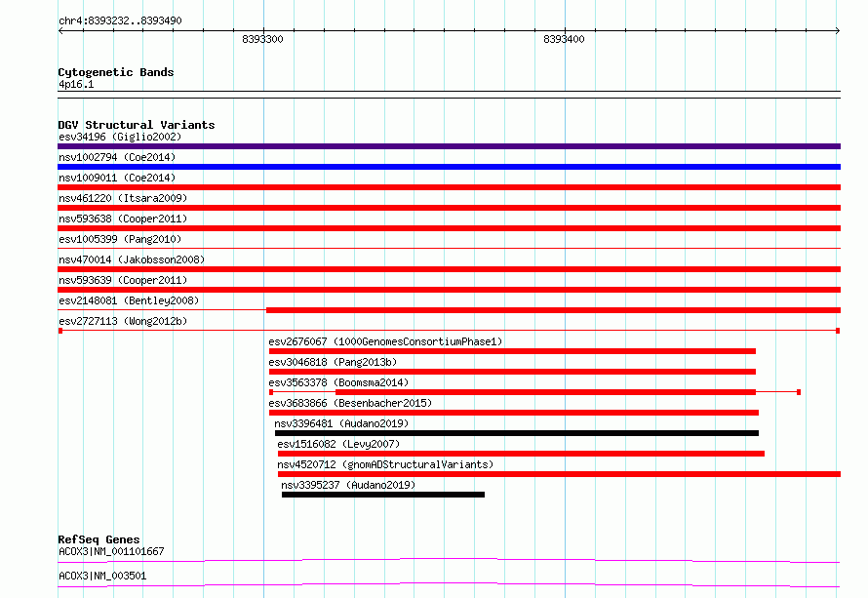Click the red esv2676067 variant bar
Screen dimensions: 868x598
pyautogui.click(x=513, y=351)
